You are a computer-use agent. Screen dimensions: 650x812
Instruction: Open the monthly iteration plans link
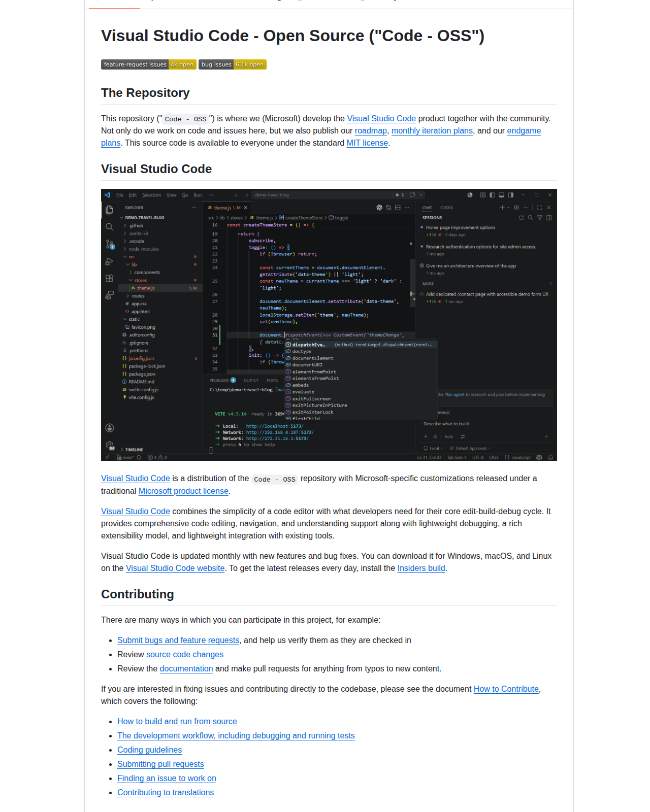[x=432, y=130]
